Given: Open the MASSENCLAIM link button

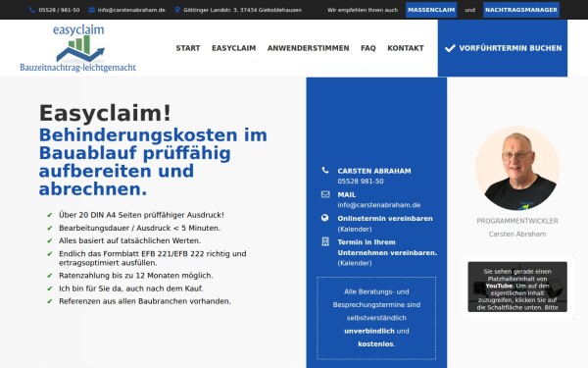Looking at the screenshot, I should [x=431, y=10].
